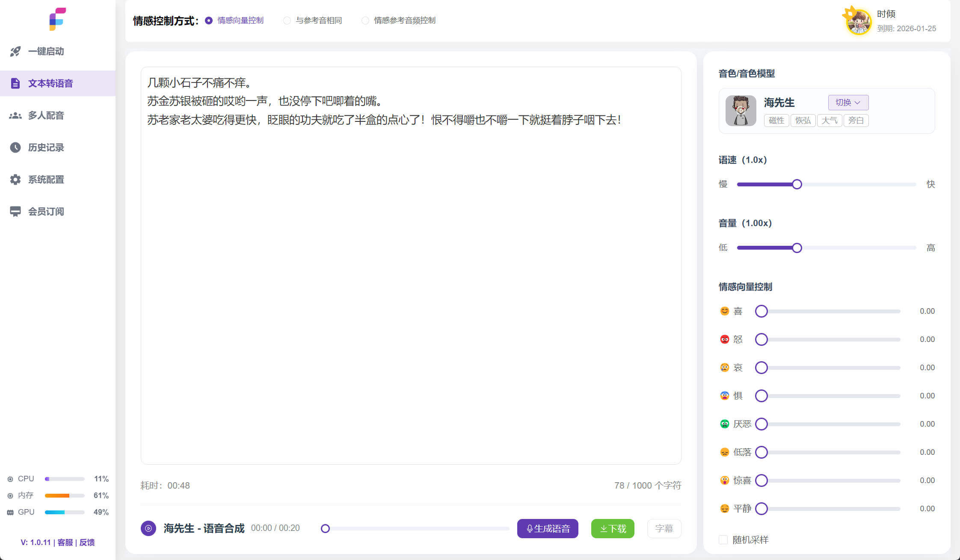Enable the 随机采样 checkbox
Image resolution: width=960 pixels, height=560 pixels.
pos(723,540)
